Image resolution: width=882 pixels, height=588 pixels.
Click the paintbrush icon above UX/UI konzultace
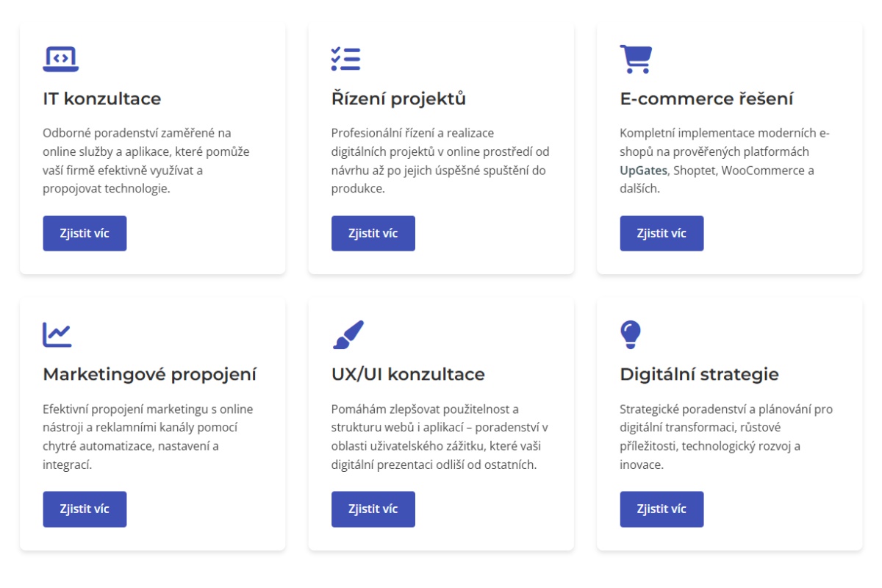348,334
